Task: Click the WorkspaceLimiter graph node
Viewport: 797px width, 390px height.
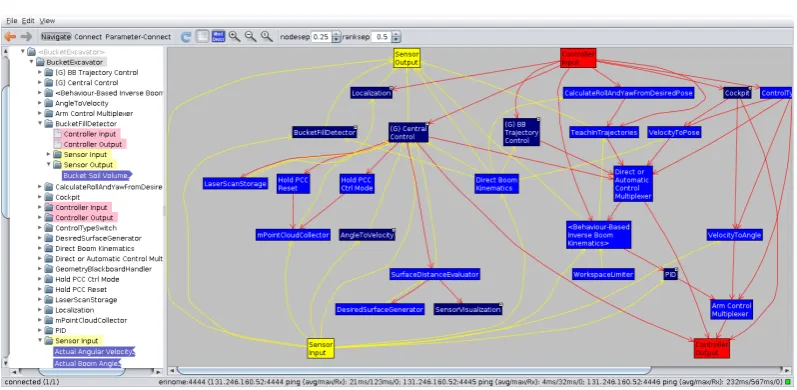Action: [x=603, y=274]
